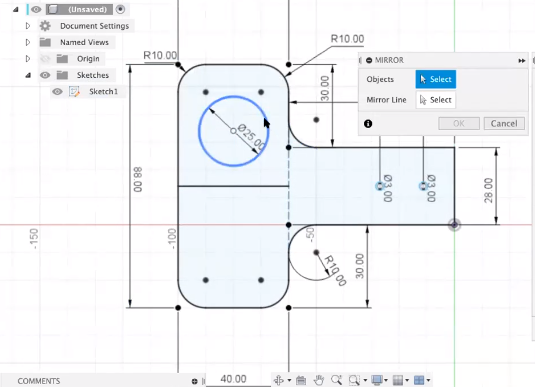This screenshot has width=535, height=387.
Task: Hide Sketch1 using its eye icon
Action: pyautogui.click(x=57, y=91)
